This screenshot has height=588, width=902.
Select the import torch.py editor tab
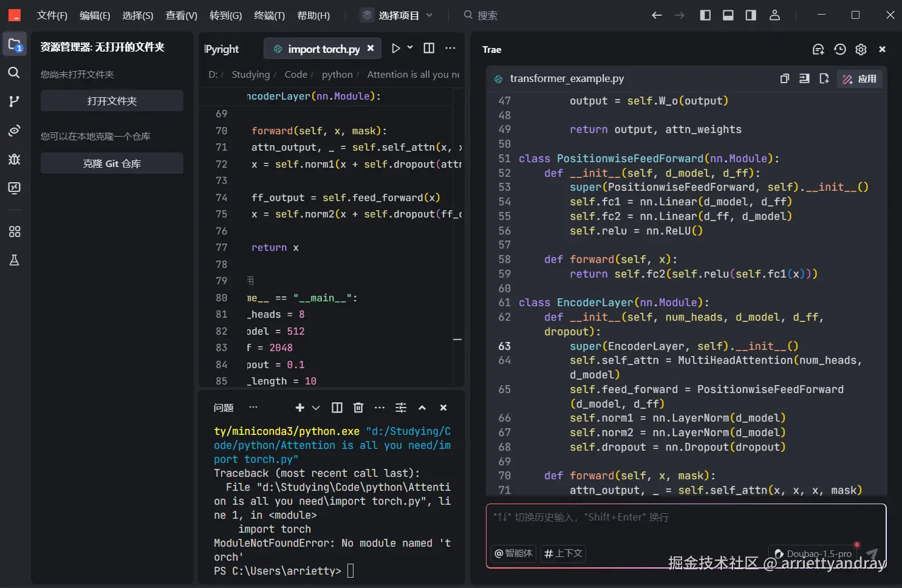[x=323, y=49]
